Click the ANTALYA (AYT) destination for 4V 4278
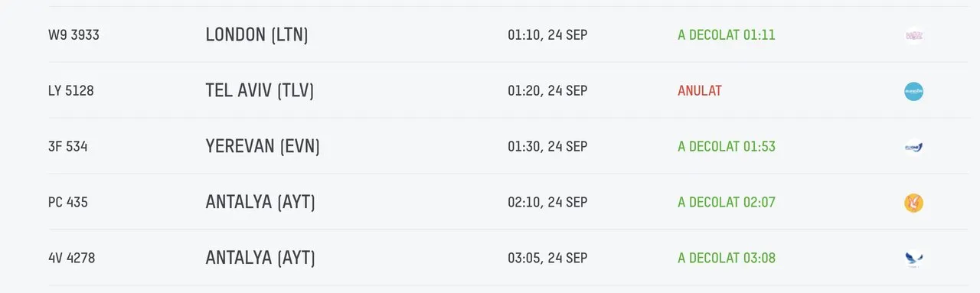This screenshot has height=293, width=980. (x=260, y=259)
